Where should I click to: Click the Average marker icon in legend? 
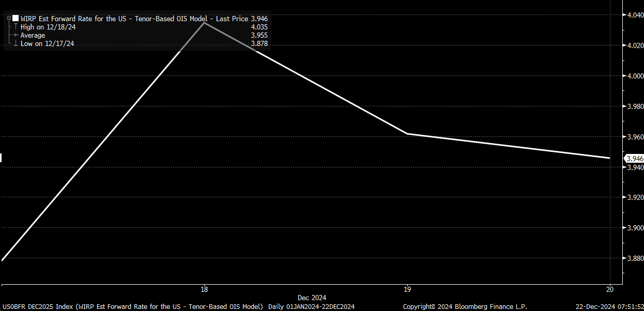coord(16,35)
